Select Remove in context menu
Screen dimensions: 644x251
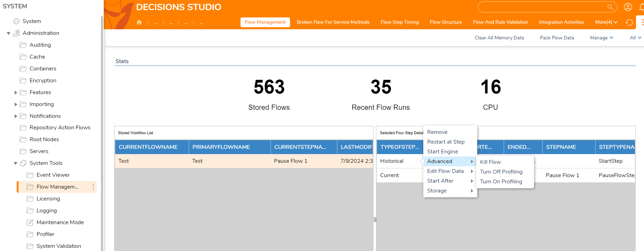450,132
